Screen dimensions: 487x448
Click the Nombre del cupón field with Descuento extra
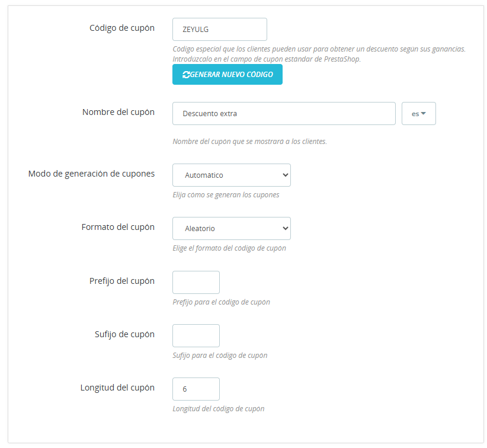[284, 113]
